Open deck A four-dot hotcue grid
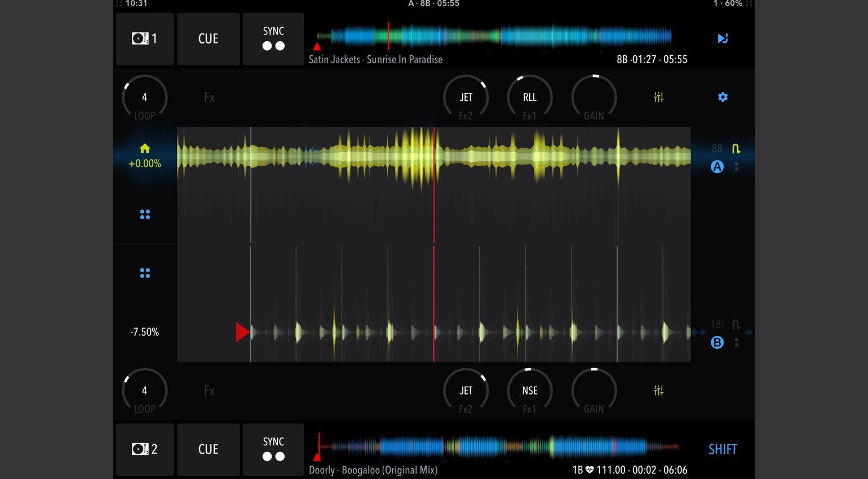868x479 pixels. coord(145,215)
